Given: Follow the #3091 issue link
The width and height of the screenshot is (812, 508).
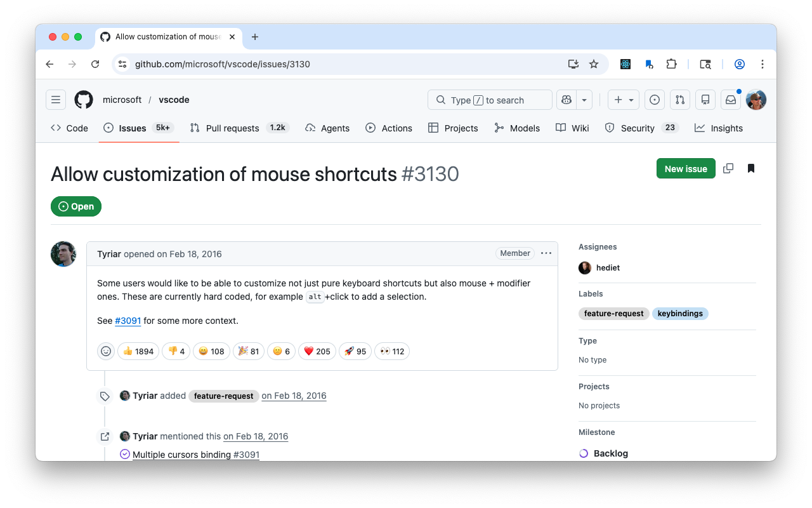Looking at the screenshot, I should pyautogui.click(x=128, y=321).
